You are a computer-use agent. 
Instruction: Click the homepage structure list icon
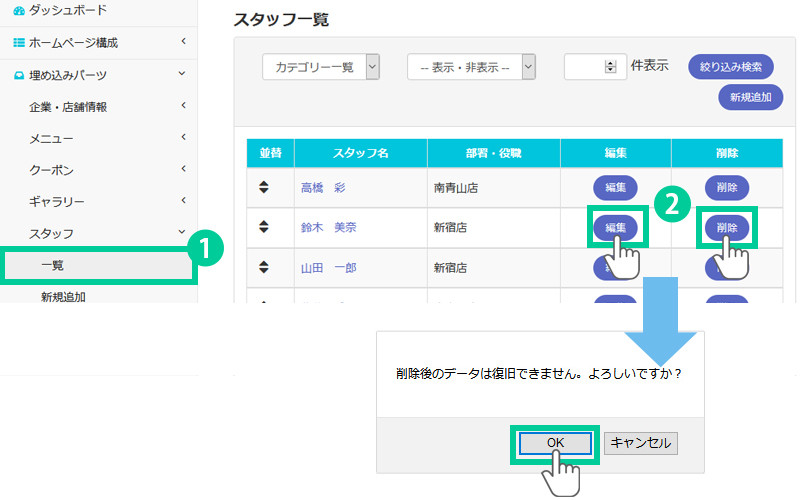coord(19,42)
